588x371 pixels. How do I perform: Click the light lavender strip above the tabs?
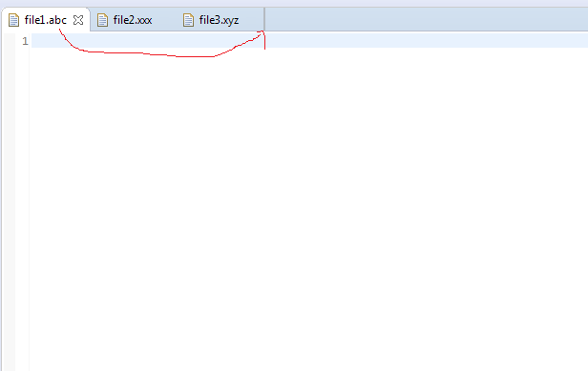pos(294,3)
